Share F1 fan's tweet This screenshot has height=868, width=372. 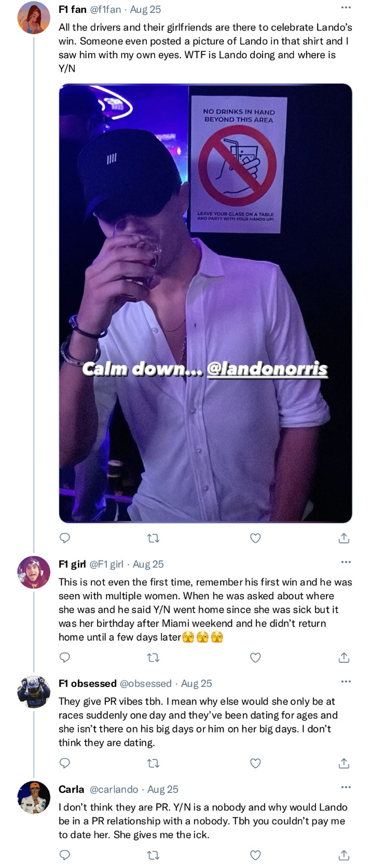click(343, 538)
